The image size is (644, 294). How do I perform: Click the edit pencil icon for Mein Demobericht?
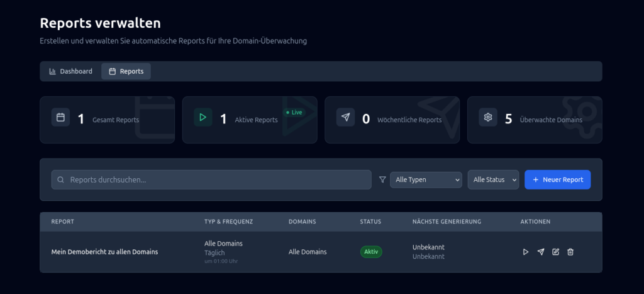point(555,252)
